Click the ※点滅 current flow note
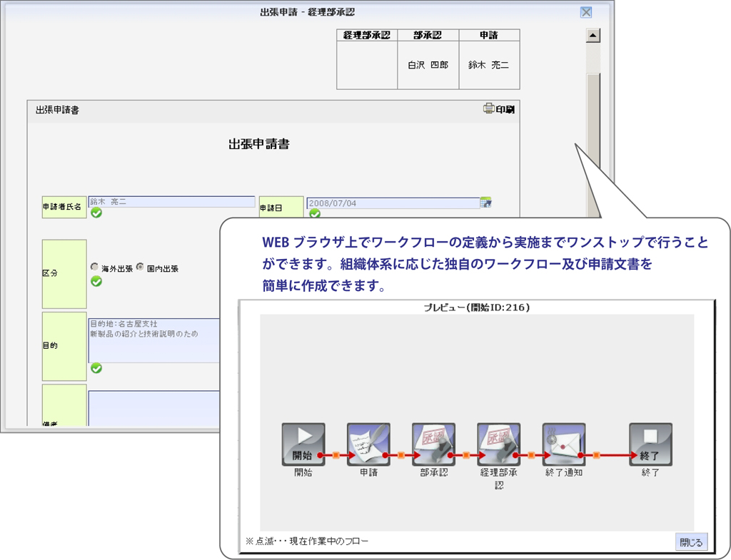This screenshot has height=560, width=731. 307,541
